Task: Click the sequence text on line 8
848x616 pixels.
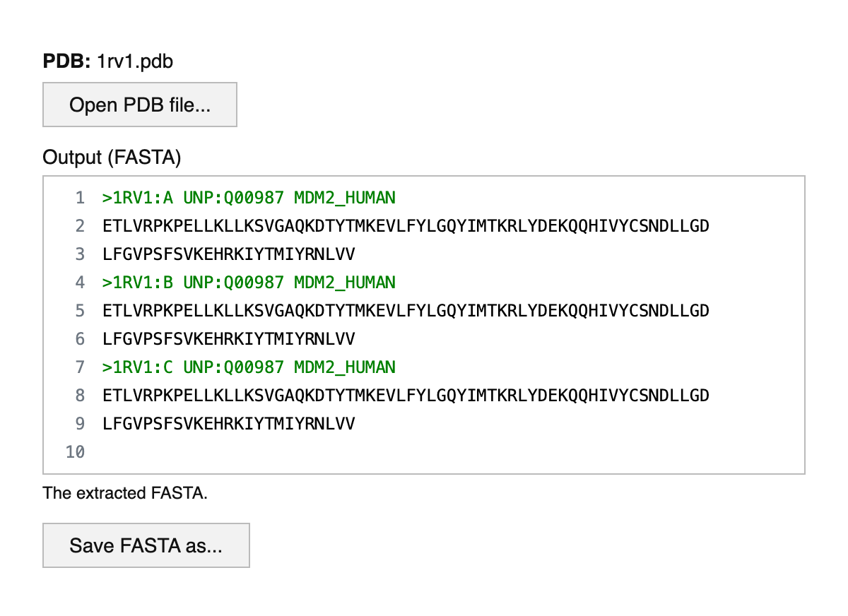Action: pos(406,396)
